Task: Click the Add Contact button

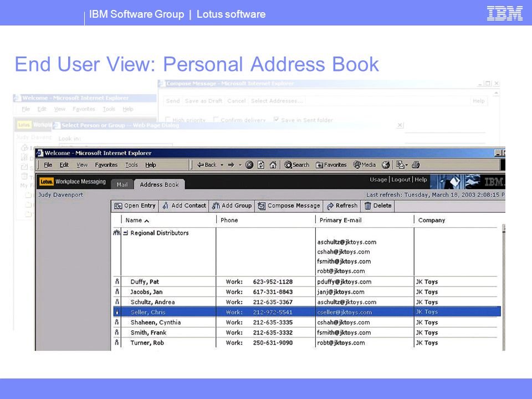Action: (x=184, y=206)
